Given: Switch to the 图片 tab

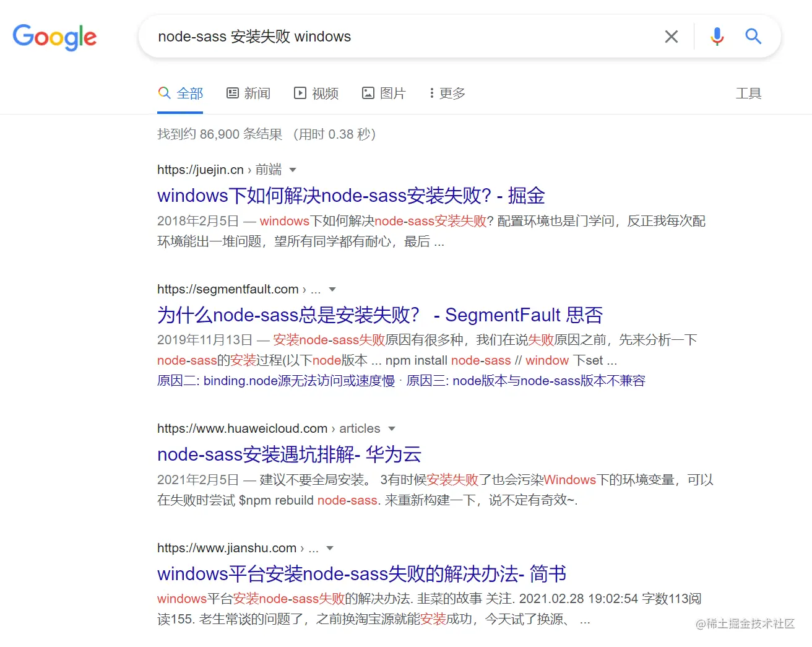Looking at the screenshot, I should [x=384, y=93].
